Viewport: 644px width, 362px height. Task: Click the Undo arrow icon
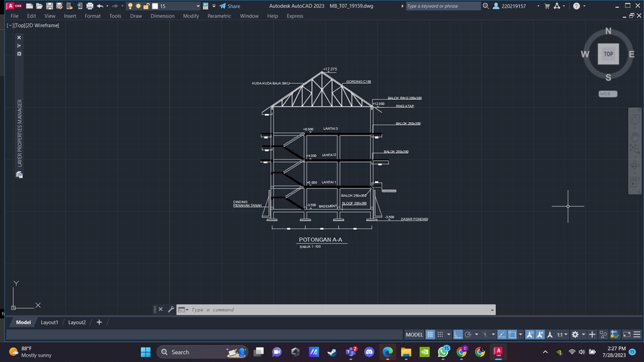tap(100, 6)
